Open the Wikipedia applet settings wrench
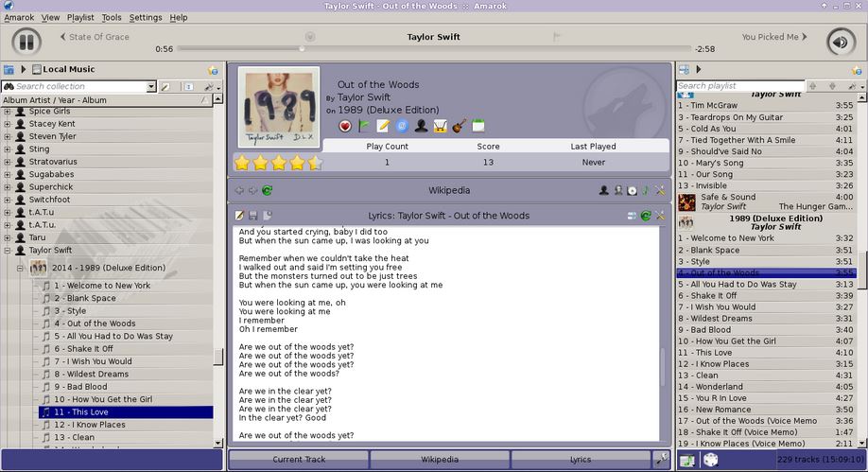Viewport: 868px width, 472px height. coord(660,190)
